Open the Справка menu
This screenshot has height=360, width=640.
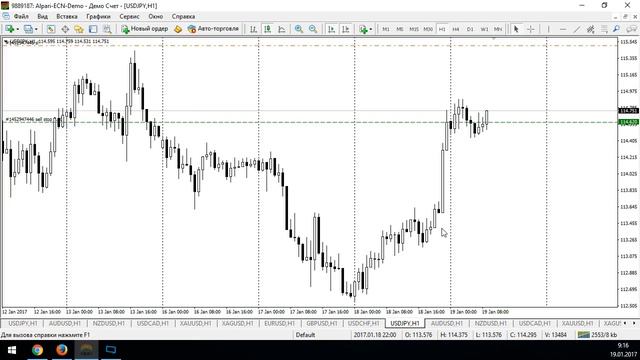tap(183, 17)
